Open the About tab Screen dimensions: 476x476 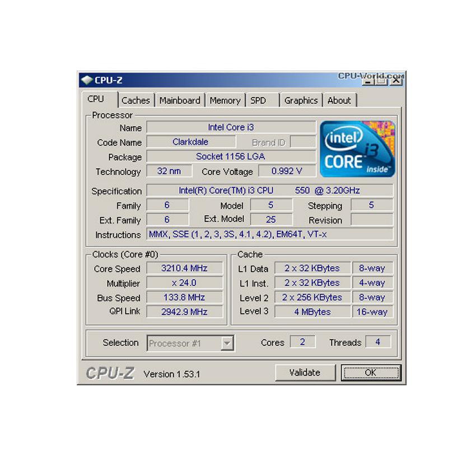pyautogui.click(x=340, y=100)
